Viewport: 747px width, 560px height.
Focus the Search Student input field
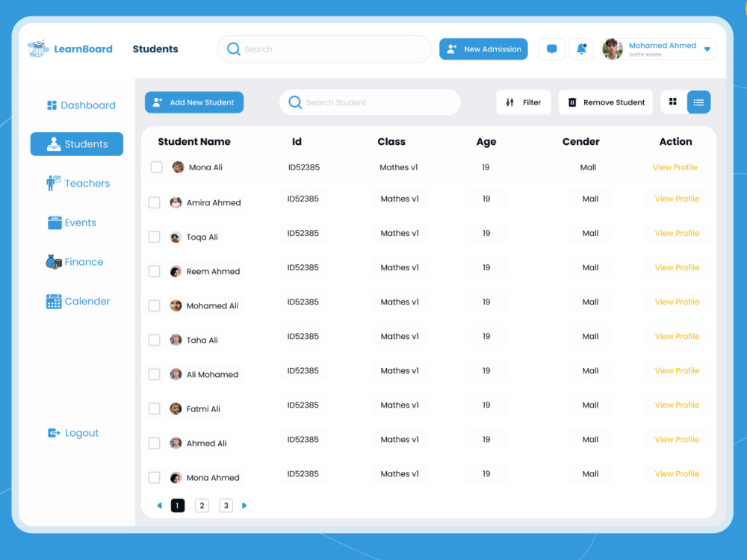tap(370, 102)
